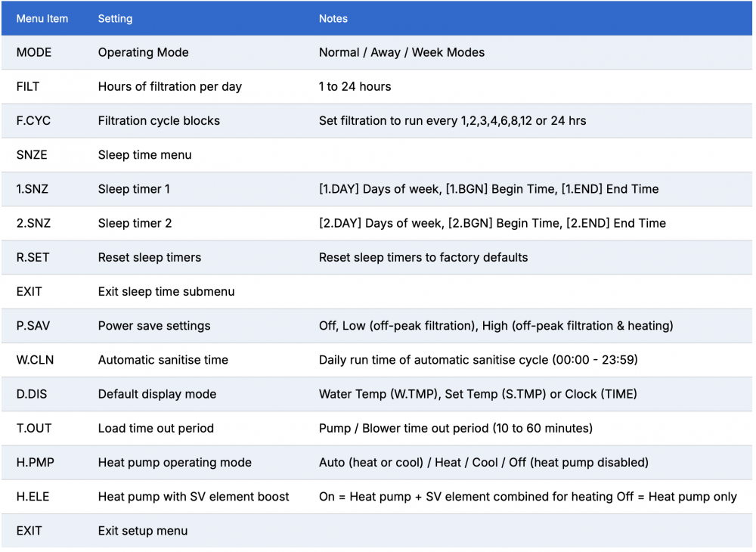
Task: Select the SNZE menu item cell
Action: [32, 155]
